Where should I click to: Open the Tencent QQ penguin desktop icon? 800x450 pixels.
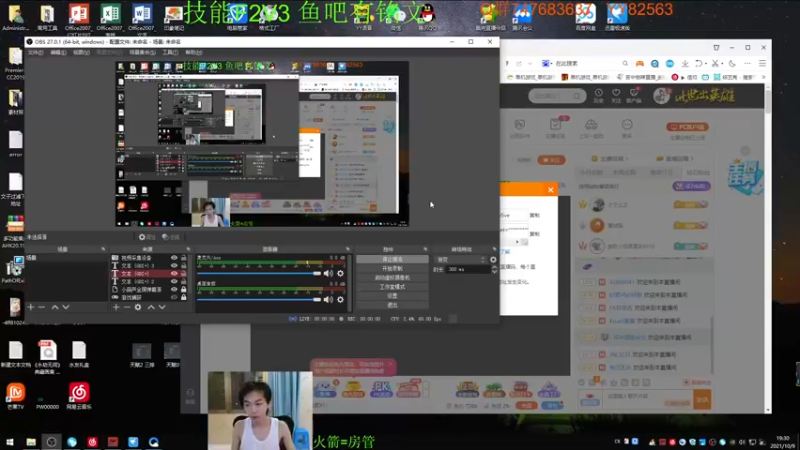[428, 16]
